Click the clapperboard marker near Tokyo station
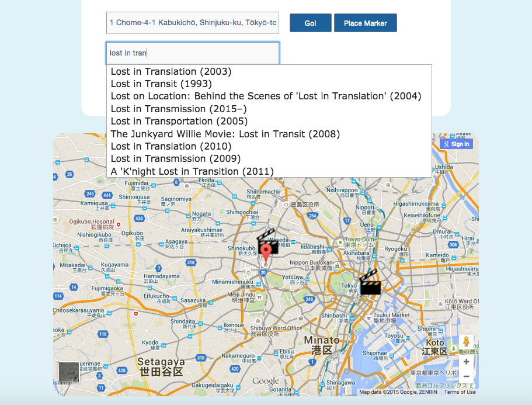This screenshot has height=405, width=532. click(370, 282)
